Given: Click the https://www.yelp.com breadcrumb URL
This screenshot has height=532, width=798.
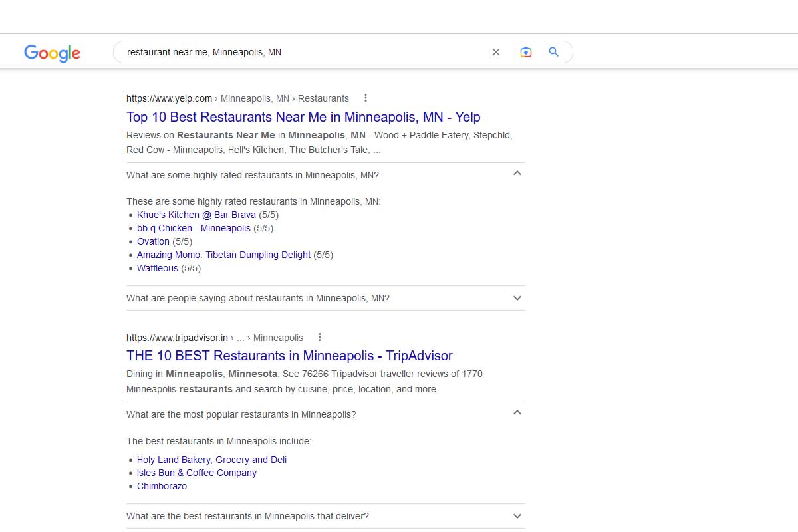Looking at the screenshot, I should (169, 98).
